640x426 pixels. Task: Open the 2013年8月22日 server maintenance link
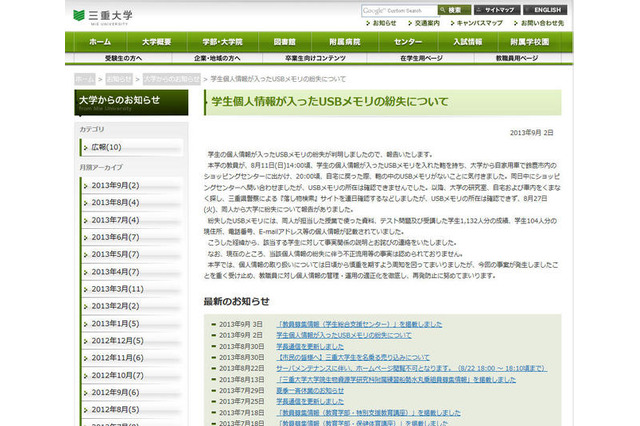411,368
